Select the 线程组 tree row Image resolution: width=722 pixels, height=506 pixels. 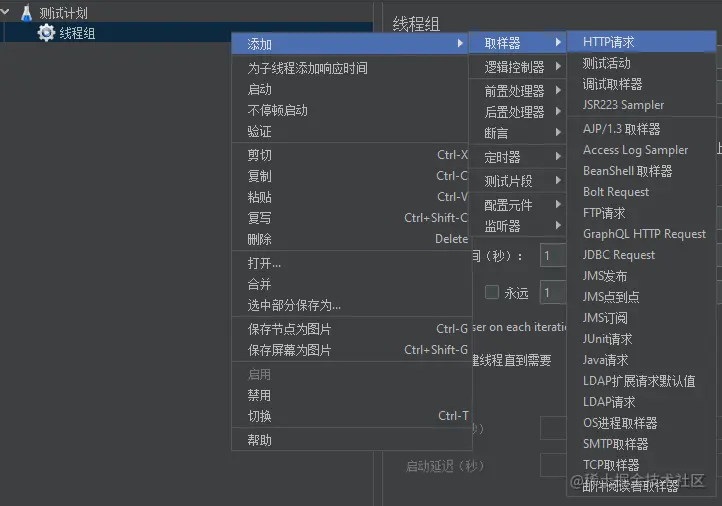click(186, 33)
